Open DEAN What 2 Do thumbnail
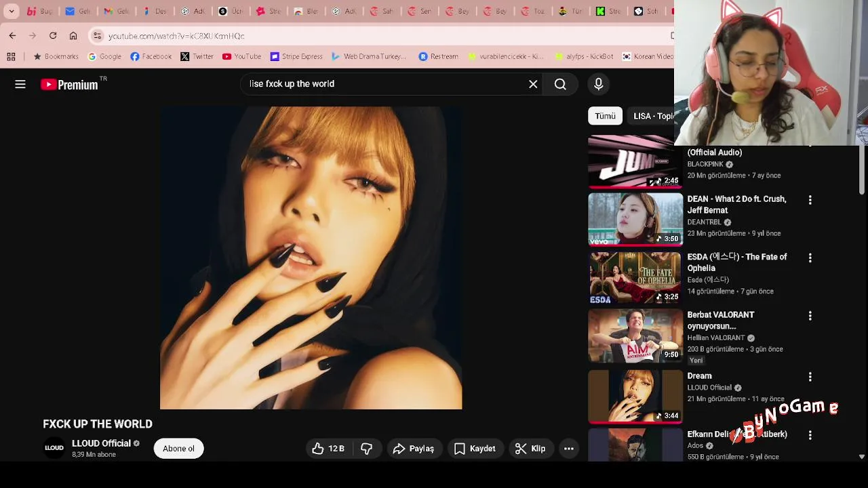868x488 pixels. (x=635, y=219)
